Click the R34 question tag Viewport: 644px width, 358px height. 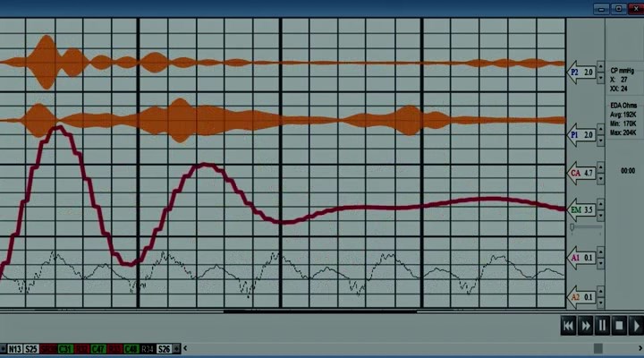(x=148, y=348)
